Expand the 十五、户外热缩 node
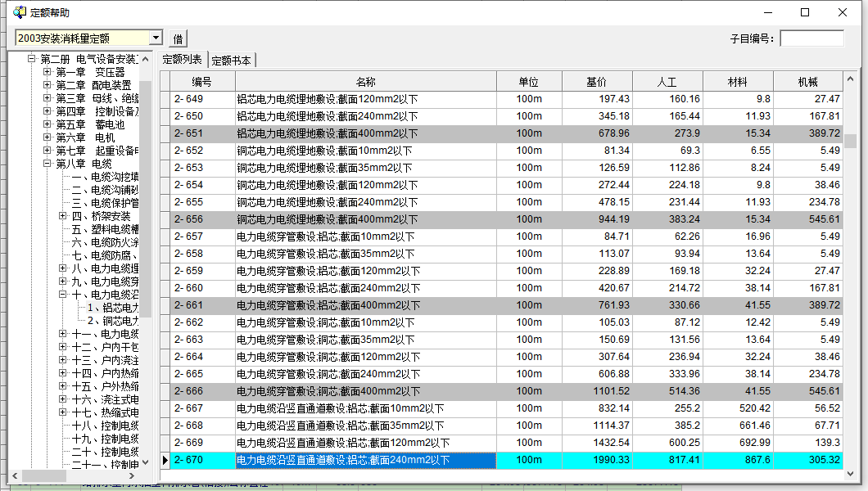This screenshot has height=491, width=868. pyautogui.click(x=62, y=386)
